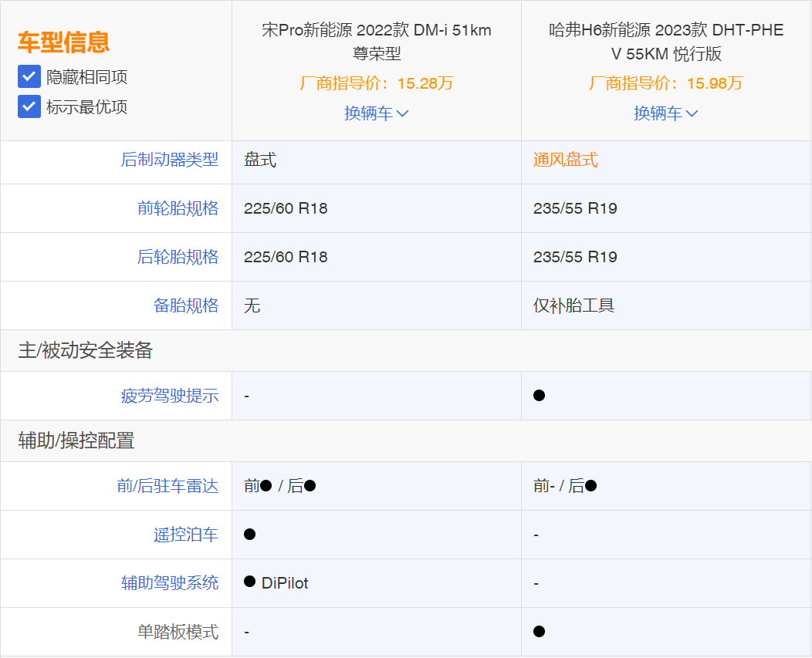Select the 后轮胎规格 row label

tap(178, 257)
